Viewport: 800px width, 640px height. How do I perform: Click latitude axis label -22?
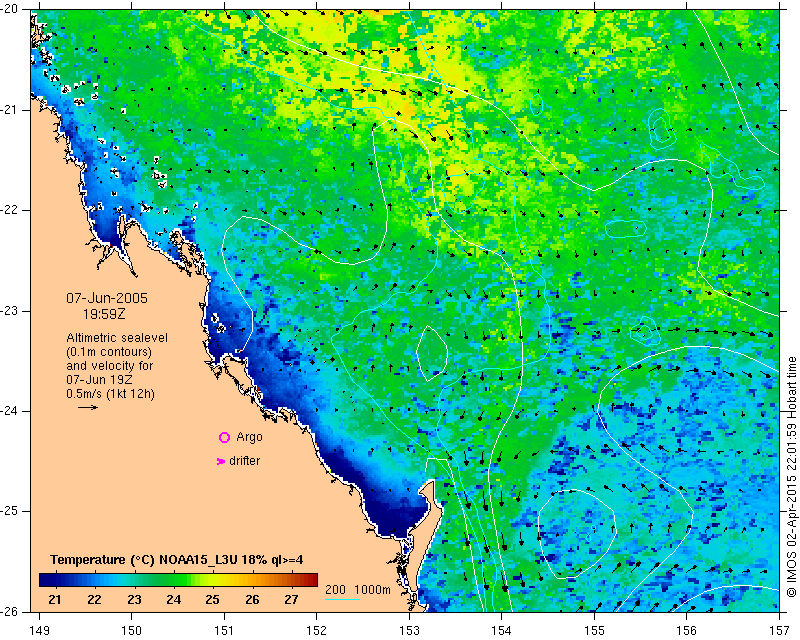click(9, 210)
